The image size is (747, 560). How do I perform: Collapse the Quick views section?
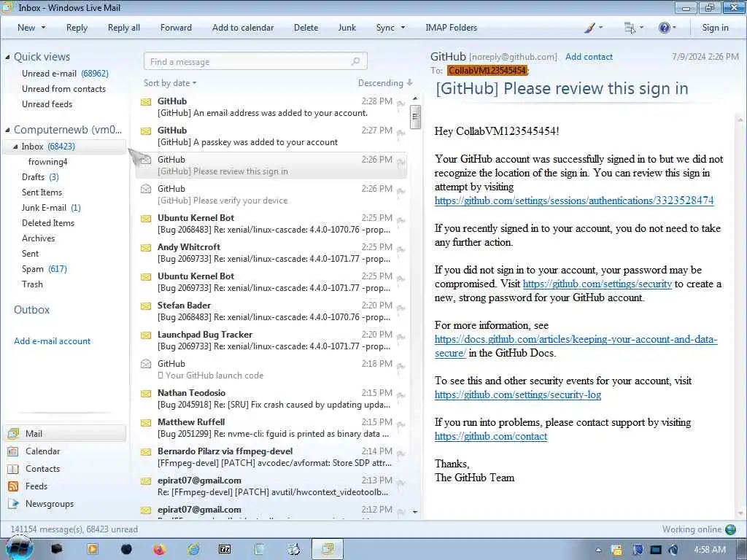[x=7, y=57]
